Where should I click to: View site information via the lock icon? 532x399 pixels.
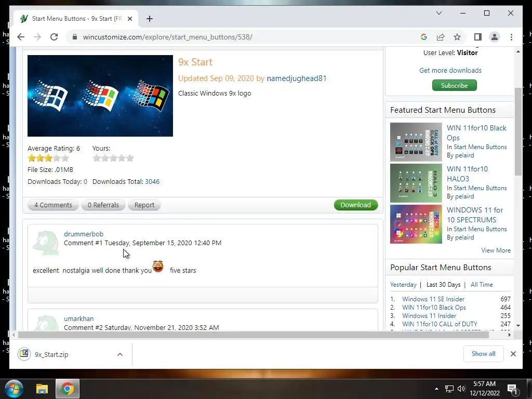pyautogui.click(x=75, y=37)
